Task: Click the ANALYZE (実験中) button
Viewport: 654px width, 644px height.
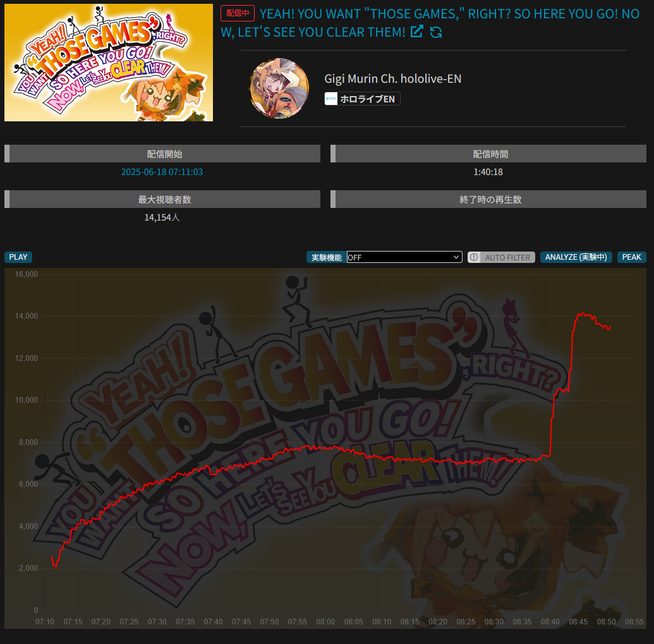Action: pyautogui.click(x=576, y=257)
